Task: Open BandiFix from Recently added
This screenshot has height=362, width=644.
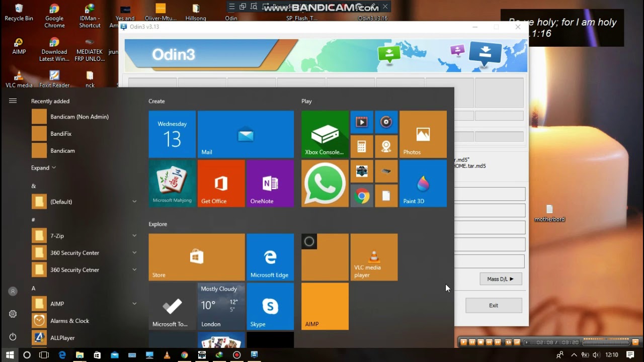Action: click(x=85, y=134)
